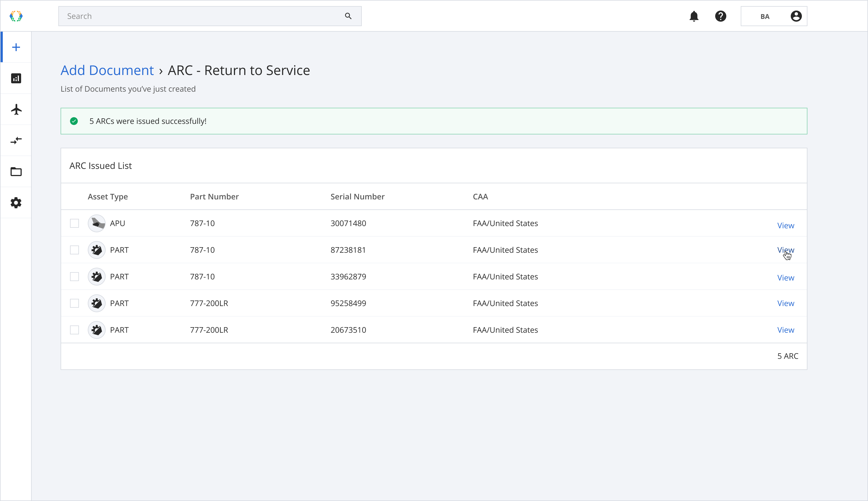
Task: Focus the Search input field
Action: point(209,16)
